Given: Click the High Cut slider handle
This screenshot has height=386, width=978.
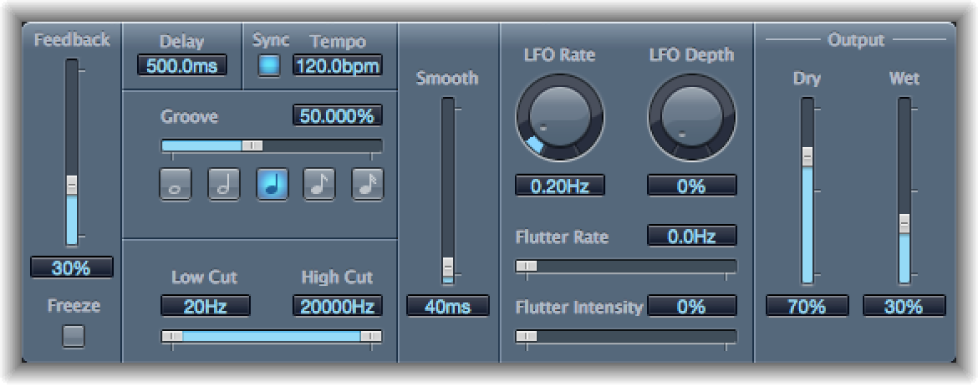Looking at the screenshot, I should coord(371,336).
